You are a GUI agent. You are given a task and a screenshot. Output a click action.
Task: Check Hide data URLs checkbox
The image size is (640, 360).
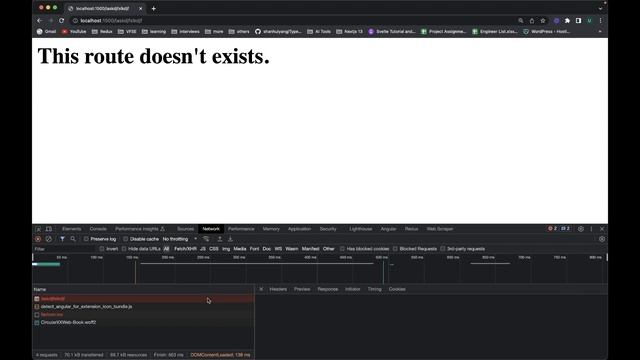tap(124, 249)
